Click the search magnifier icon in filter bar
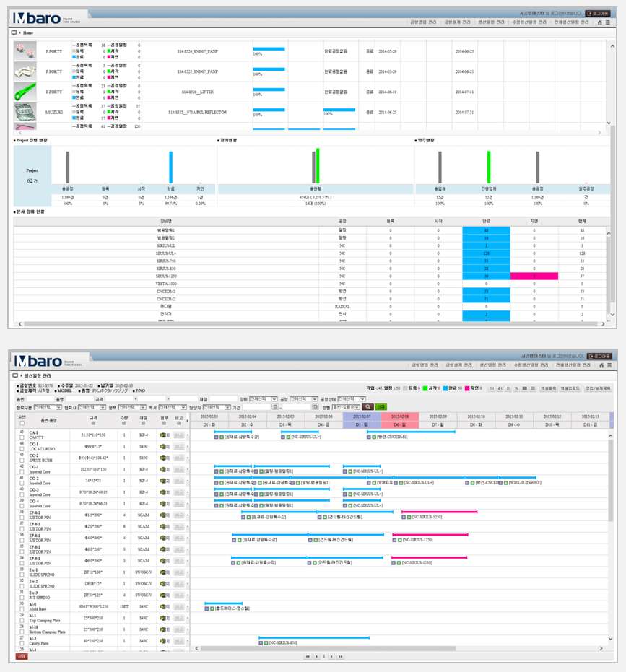Viewport: 626px width, 672px height. pyautogui.click(x=368, y=407)
